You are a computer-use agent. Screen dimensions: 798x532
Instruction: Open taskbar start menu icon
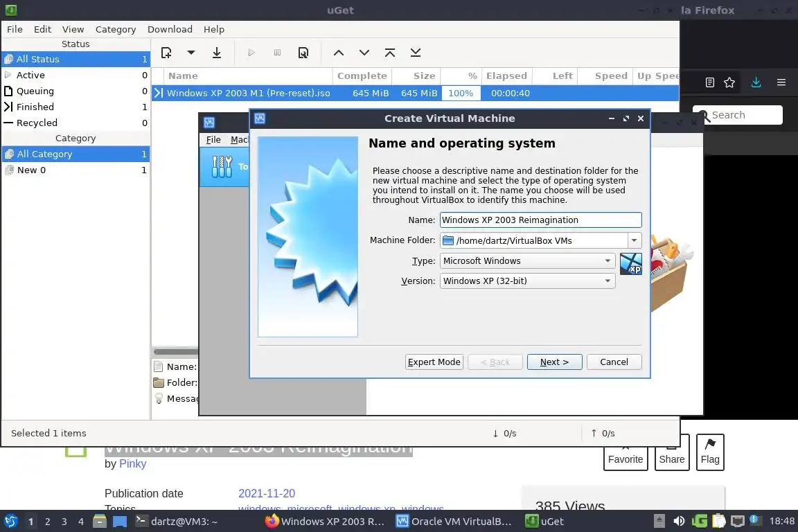tap(10, 522)
